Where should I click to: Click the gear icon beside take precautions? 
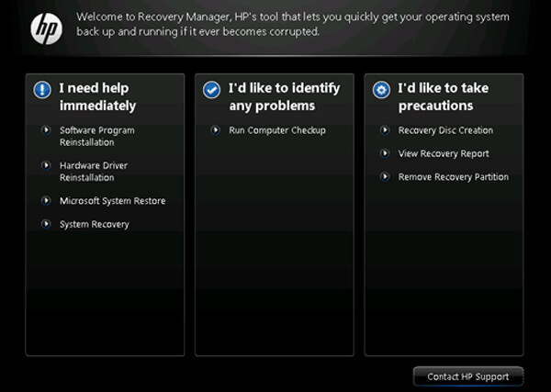tap(381, 90)
